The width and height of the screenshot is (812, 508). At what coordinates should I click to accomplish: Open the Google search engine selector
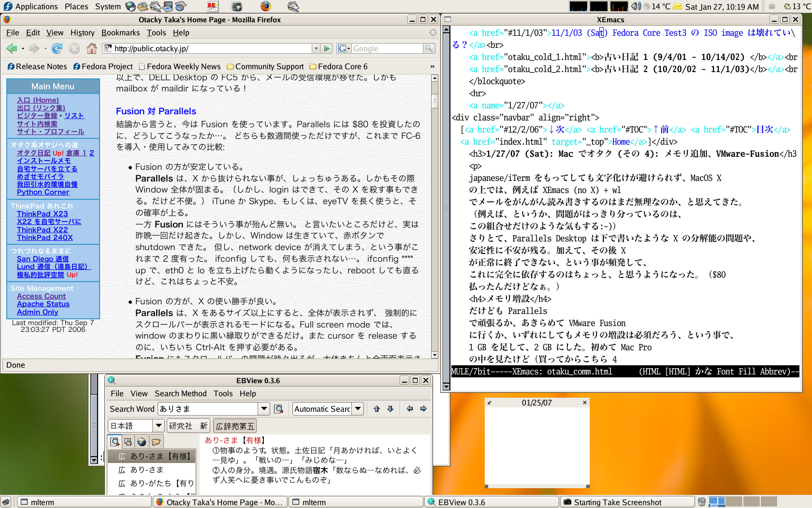click(x=344, y=48)
